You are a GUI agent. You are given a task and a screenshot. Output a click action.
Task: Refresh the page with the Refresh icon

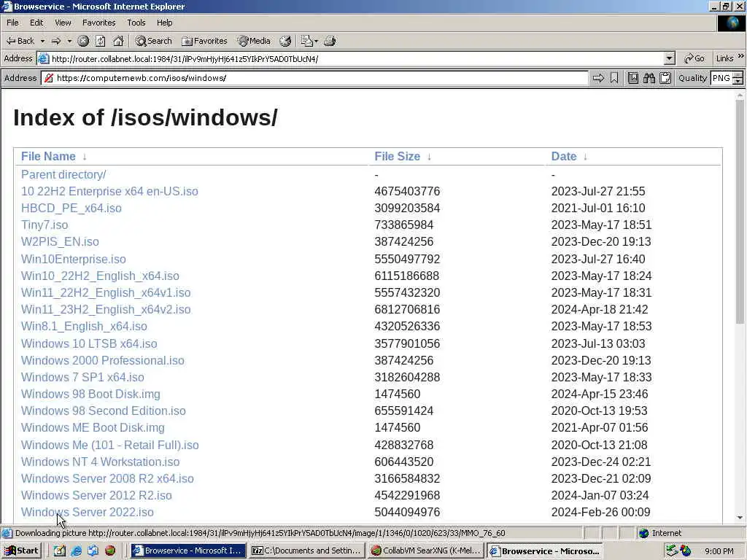[x=101, y=41]
